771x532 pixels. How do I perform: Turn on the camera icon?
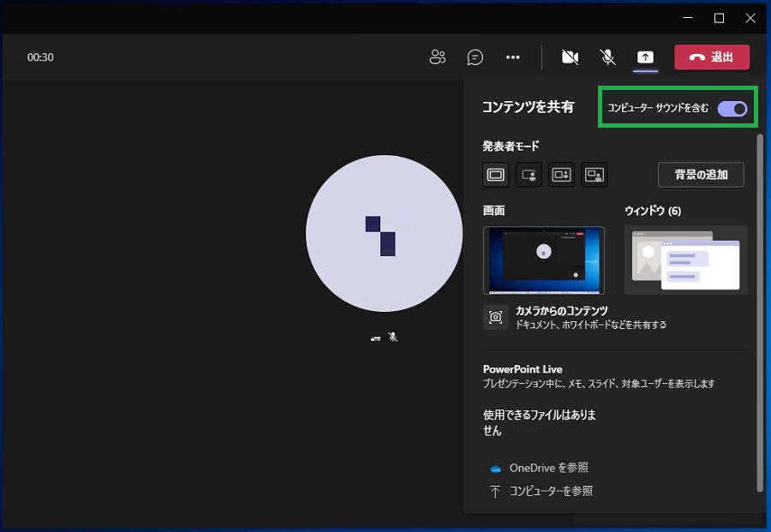[x=570, y=57]
